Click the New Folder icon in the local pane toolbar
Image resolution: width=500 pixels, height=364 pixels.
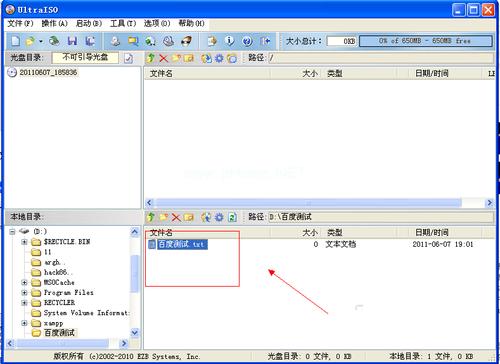[x=163, y=217]
